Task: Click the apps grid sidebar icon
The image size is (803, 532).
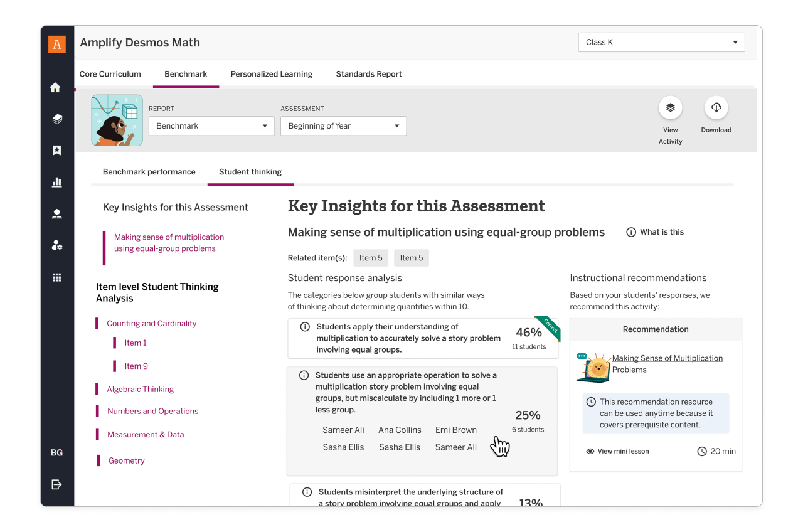Action: pos(56,277)
